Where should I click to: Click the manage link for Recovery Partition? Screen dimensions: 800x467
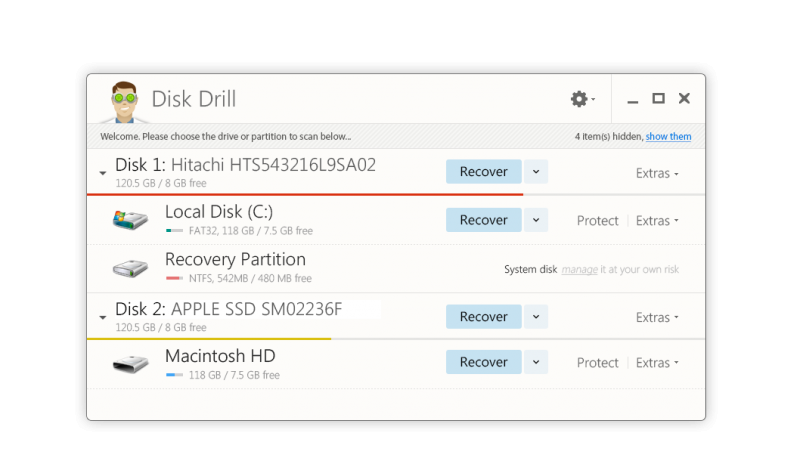click(x=579, y=269)
